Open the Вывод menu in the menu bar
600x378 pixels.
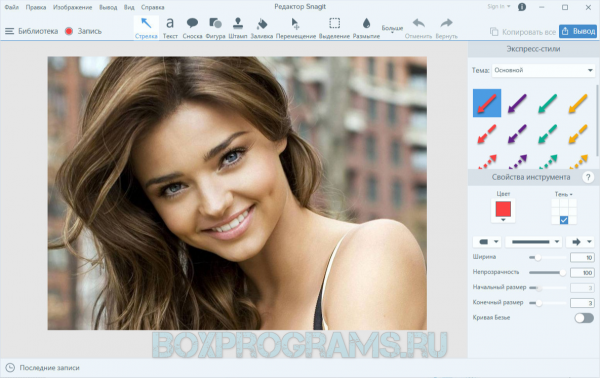click(108, 7)
